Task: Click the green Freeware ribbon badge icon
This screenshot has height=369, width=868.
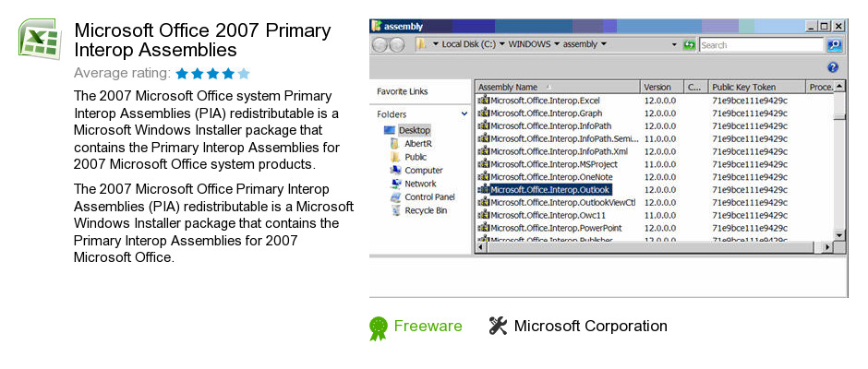Action: point(378,328)
